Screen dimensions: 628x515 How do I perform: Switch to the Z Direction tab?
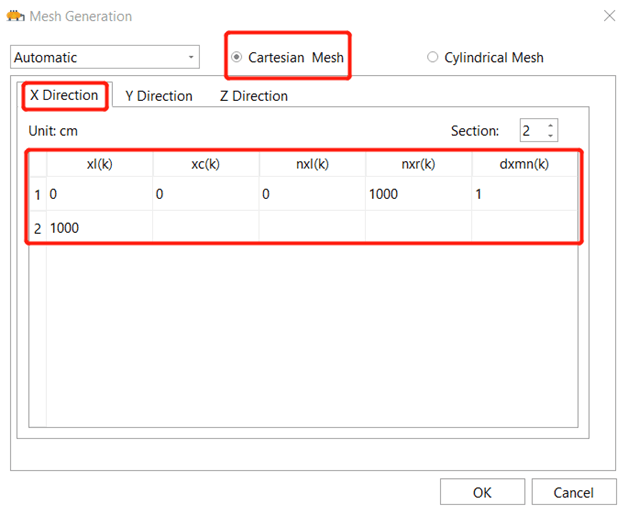(254, 96)
